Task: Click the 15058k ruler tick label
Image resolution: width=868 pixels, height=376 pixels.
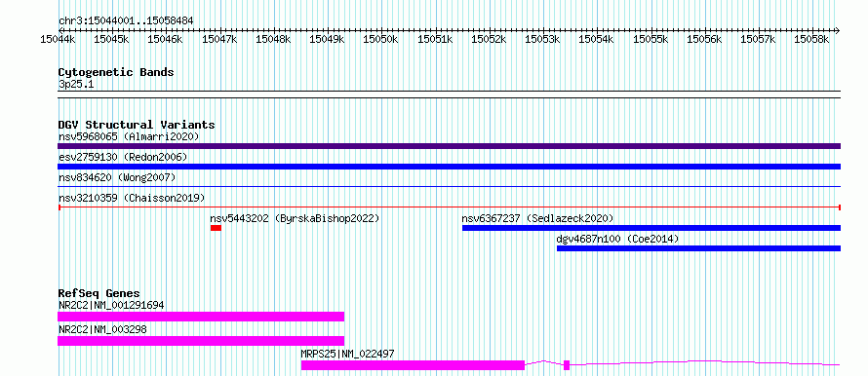Action: click(x=812, y=39)
